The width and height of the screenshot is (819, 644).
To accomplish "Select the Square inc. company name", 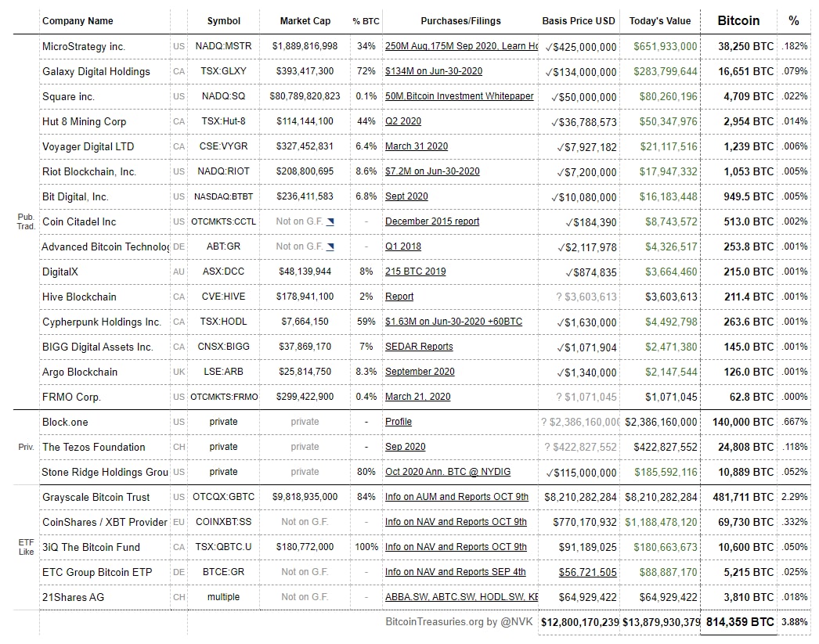I will pos(68,96).
